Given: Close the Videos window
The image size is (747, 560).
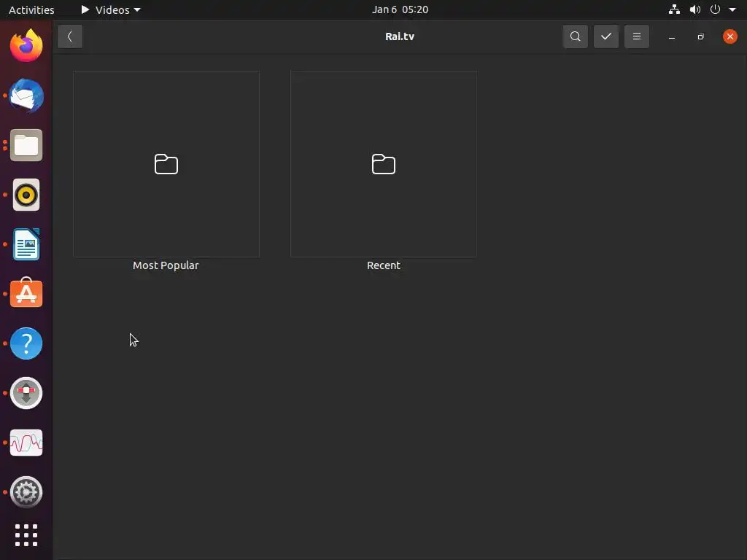Looking at the screenshot, I should pyautogui.click(x=729, y=36).
